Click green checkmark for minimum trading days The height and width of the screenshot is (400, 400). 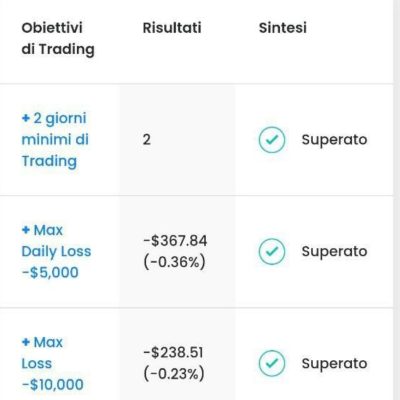coord(272,140)
